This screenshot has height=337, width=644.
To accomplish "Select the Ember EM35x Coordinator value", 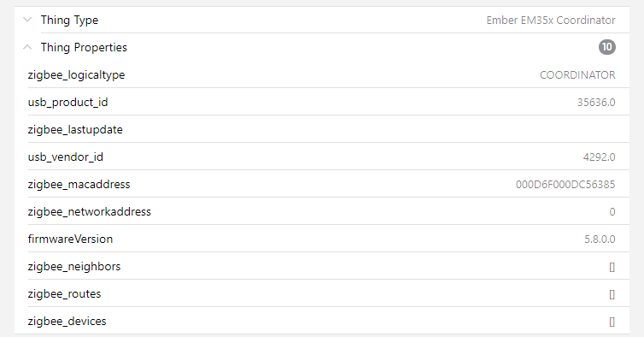I will point(551,21).
